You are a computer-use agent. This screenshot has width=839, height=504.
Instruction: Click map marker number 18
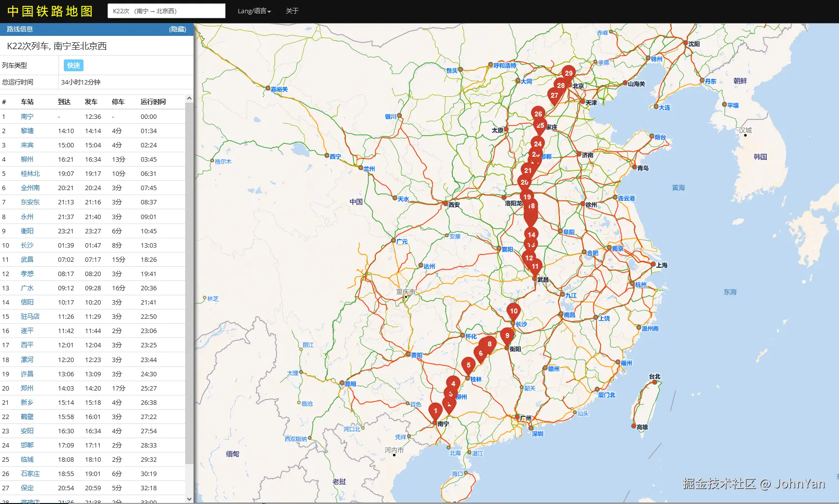tap(531, 206)
